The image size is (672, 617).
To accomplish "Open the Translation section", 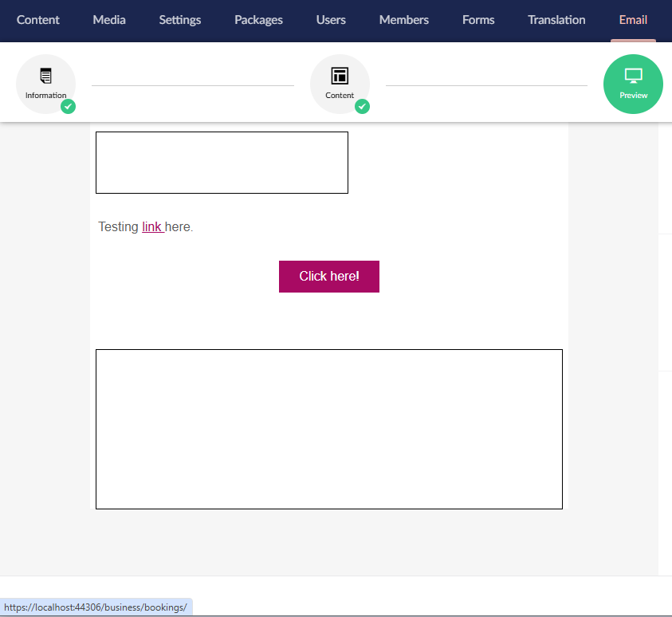I will pyautogui.click(x=556, y=20).
